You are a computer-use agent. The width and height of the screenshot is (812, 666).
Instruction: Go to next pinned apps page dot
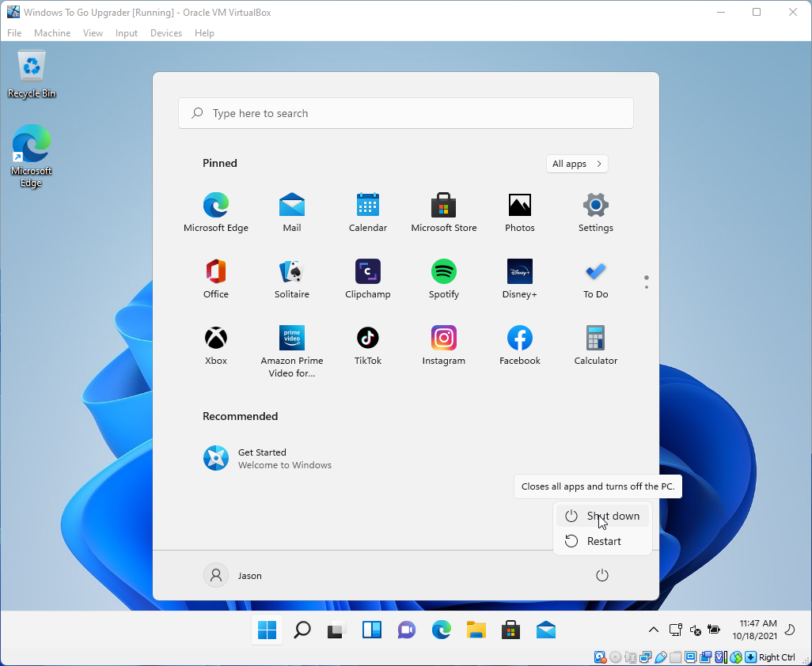click(x=647, y=286)
